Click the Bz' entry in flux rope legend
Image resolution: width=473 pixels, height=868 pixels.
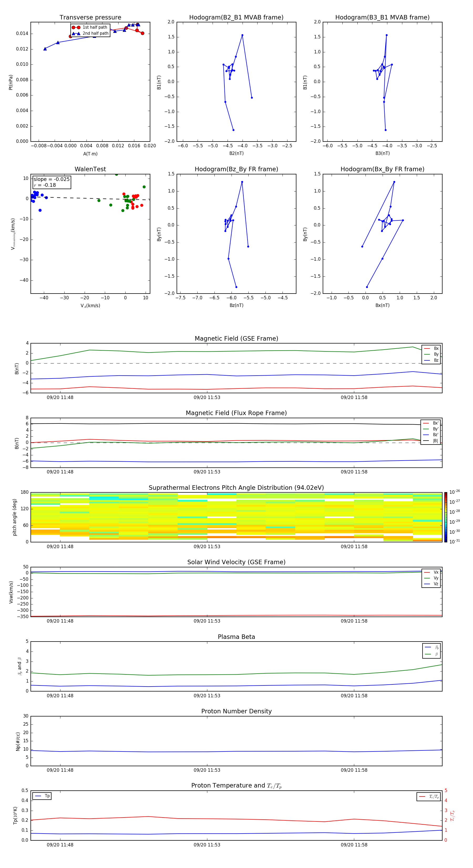tap(431, 435)
